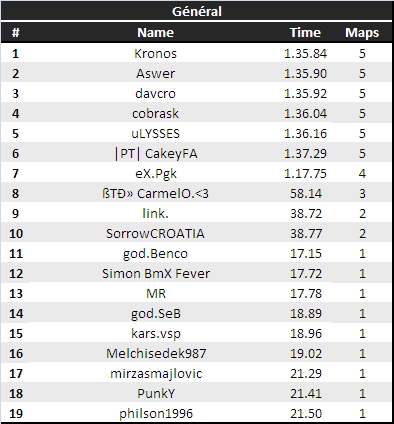Select player Kronos in first place
The width and height of the screenshot is (394, 424).
click(155, 53)
